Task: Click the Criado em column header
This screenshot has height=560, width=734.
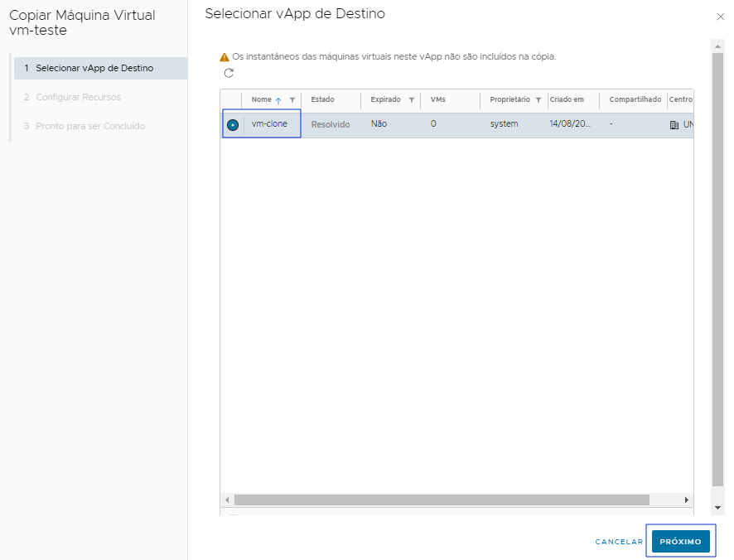Action: coord(567,99)
